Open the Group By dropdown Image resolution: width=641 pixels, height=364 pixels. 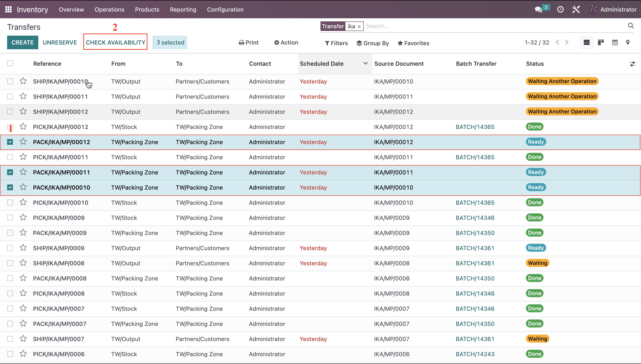coord(373,43)
